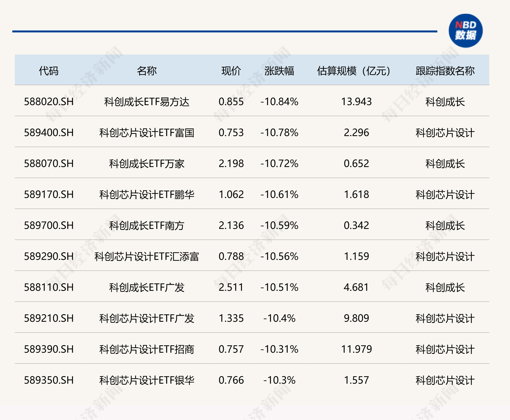This screenshot has width=510, height=420.
Task: Select code 588110.SH
Action: pos(49,287)
